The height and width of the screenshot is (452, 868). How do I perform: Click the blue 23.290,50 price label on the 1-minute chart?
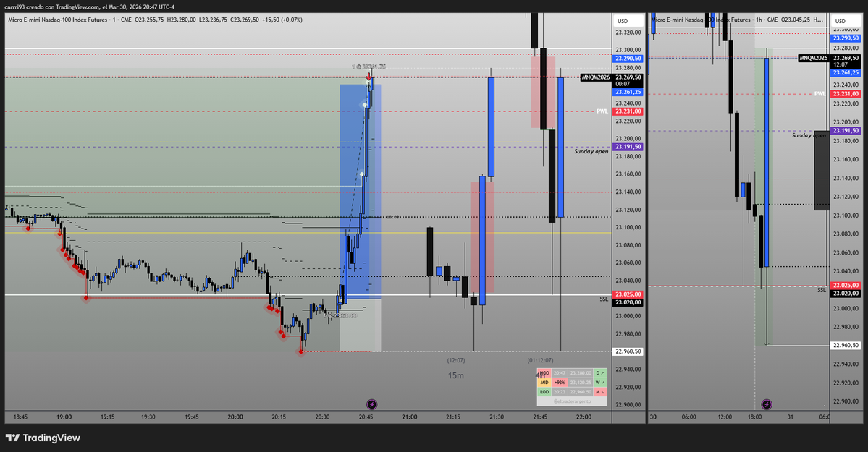click(628, 59)
